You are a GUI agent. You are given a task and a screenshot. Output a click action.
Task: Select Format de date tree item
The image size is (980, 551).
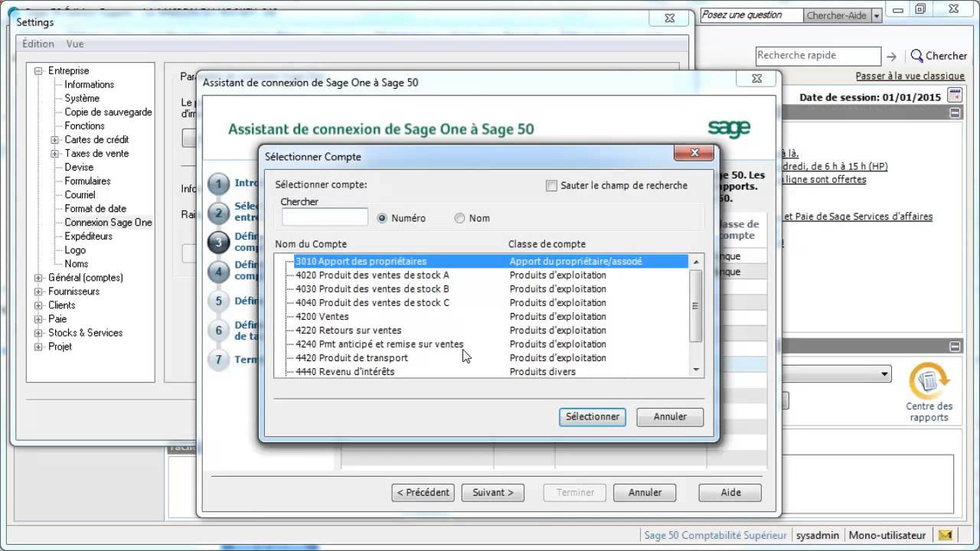coord(95,209)
